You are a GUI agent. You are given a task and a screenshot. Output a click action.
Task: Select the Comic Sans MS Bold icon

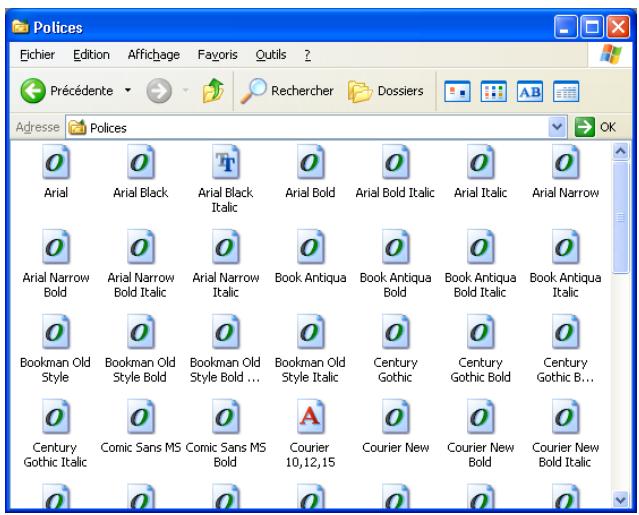tap(226, 416)
